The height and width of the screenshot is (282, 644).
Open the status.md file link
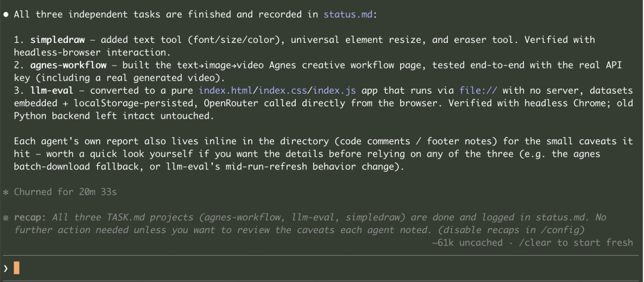(348, 14)
